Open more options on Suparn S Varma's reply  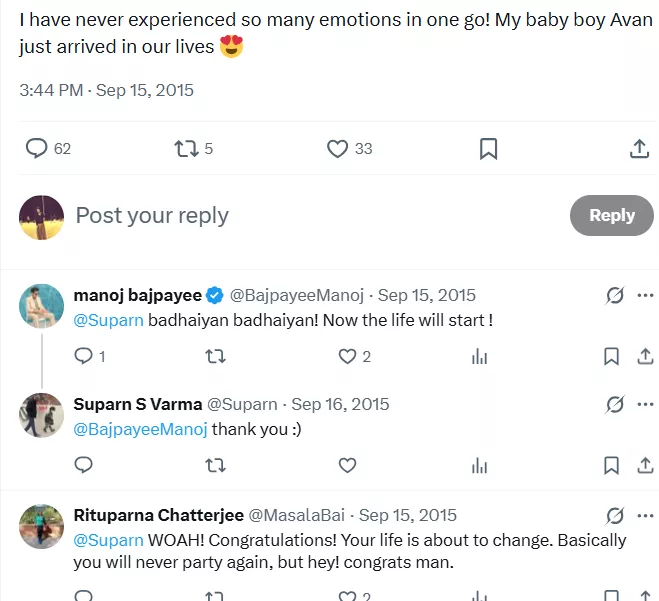click(645, 404)
